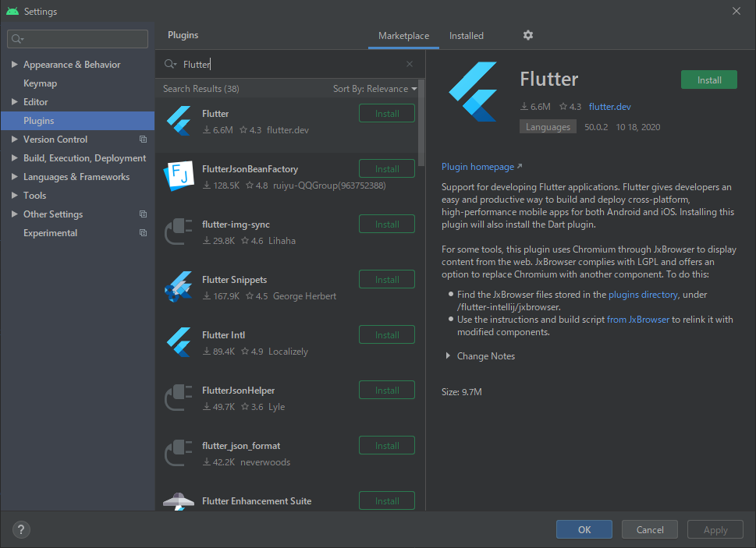Click the Flutter plugin logo in results list
The height and width of the screenshot is (548, 756).
[x=179, y=121]
